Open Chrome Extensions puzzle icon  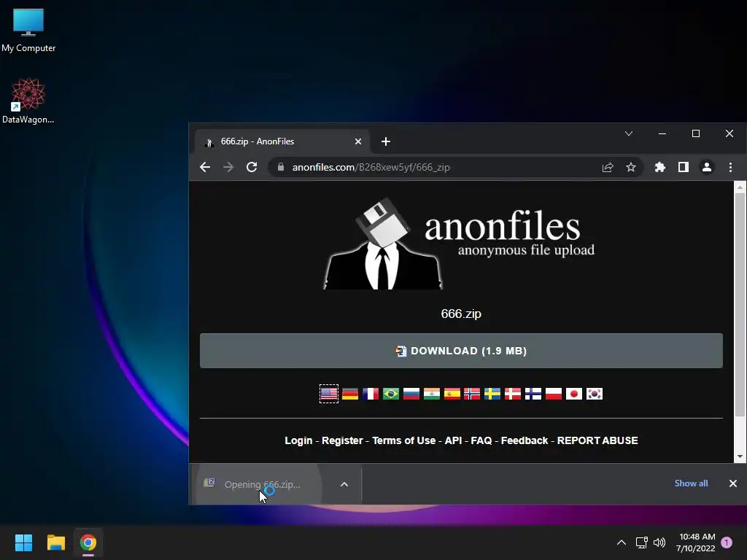coord(659,167)
